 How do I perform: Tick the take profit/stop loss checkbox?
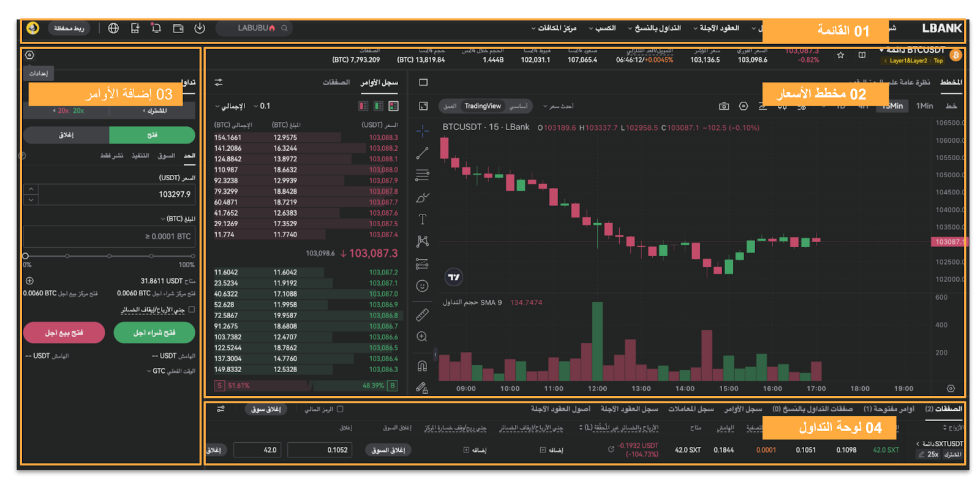coord(192,310)
